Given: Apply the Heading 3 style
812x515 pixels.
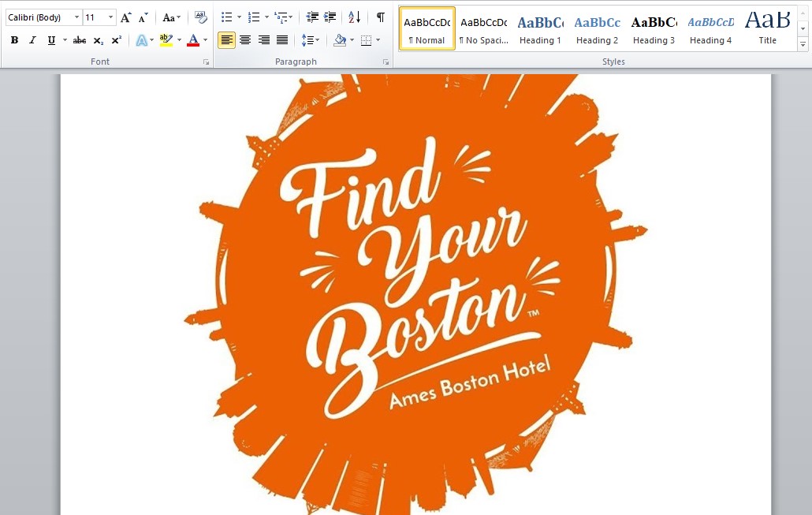Looking at the screenshot, I should (x=654, y=28).
